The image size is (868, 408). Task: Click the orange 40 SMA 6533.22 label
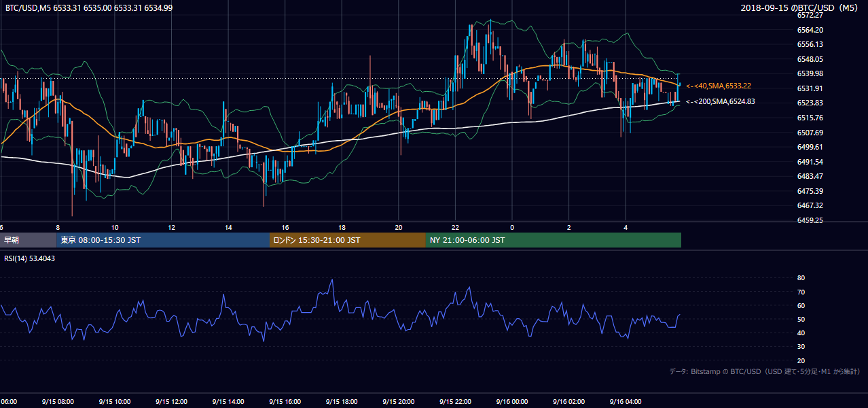(x=718, y=86)
